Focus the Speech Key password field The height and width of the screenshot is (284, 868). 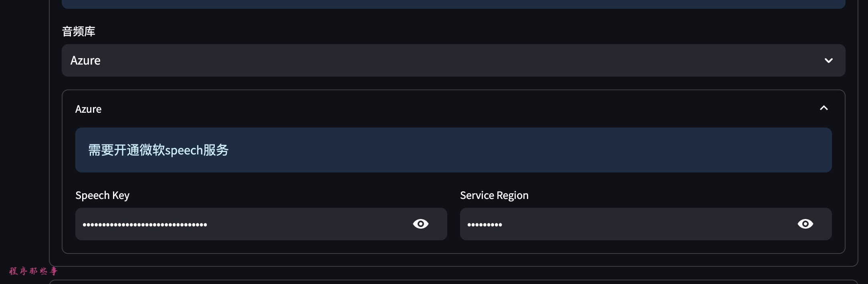[281, 224]
